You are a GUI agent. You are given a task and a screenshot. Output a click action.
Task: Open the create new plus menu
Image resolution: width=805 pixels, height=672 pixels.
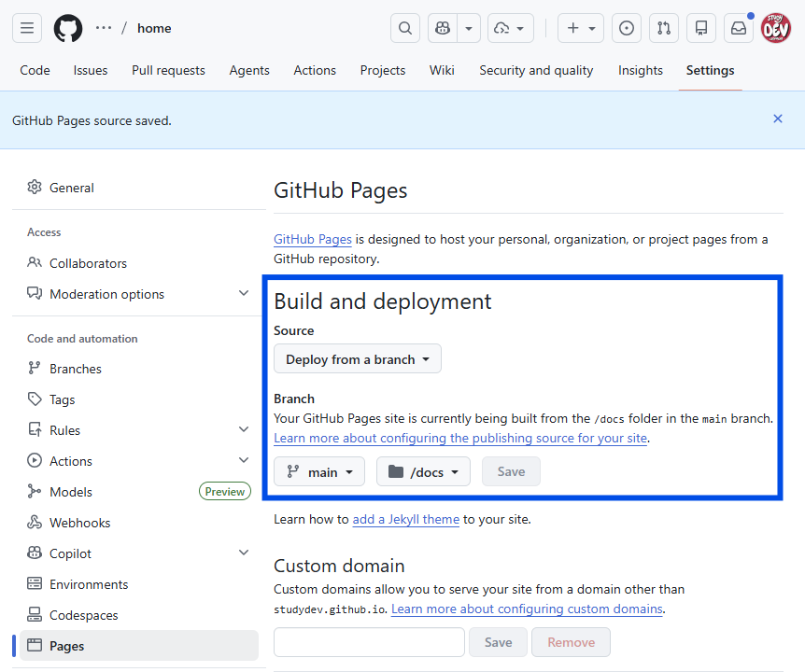coord(581,28)
